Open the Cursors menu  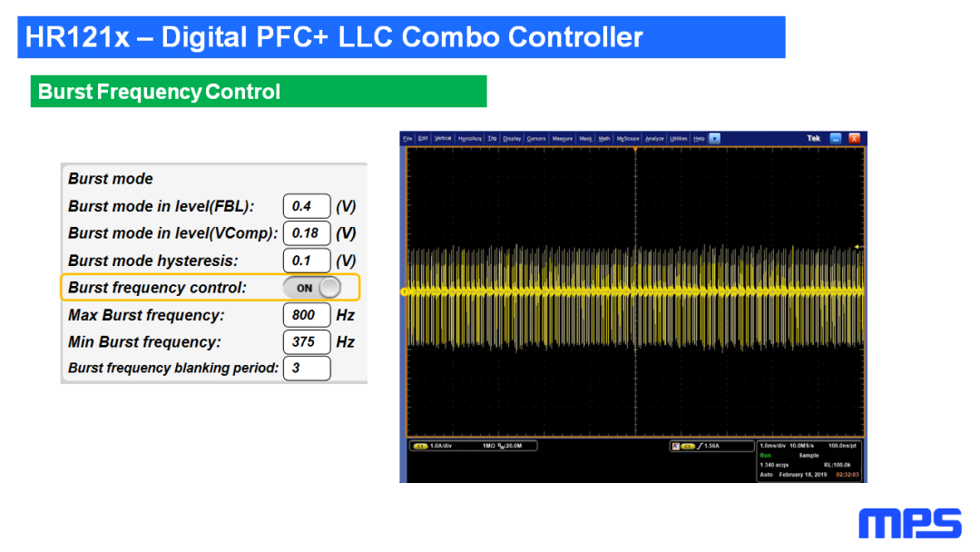(536, 139)
